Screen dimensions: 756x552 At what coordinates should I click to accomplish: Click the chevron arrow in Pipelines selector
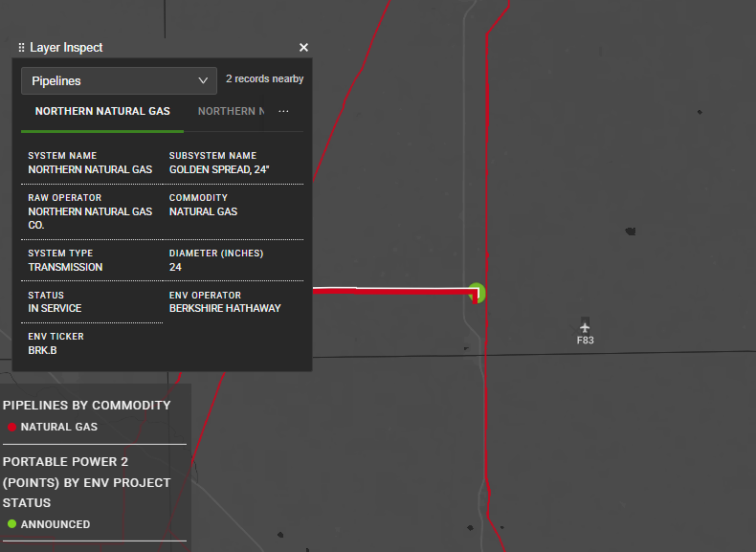(x=203, y=81)
